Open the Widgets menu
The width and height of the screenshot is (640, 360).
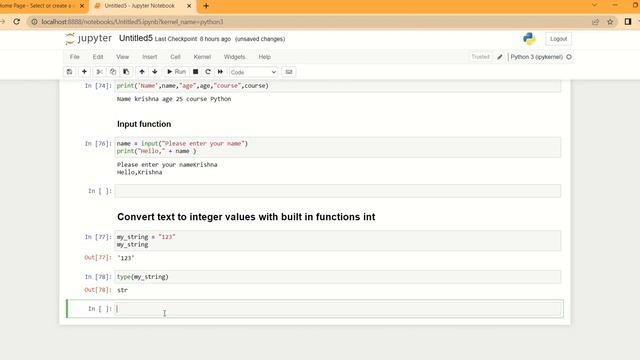pos(234,57)
